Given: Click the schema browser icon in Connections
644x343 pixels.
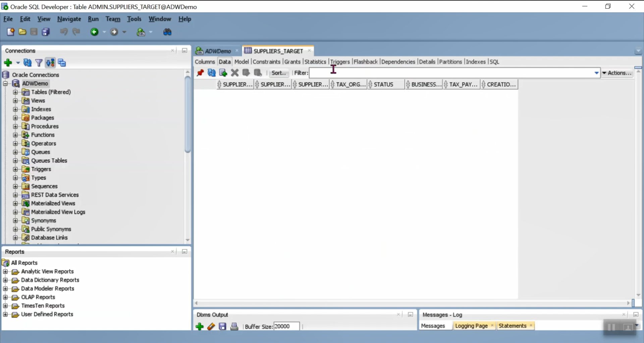Looking at the screenshot, I should pyautogui.click(x=50, y=63).
